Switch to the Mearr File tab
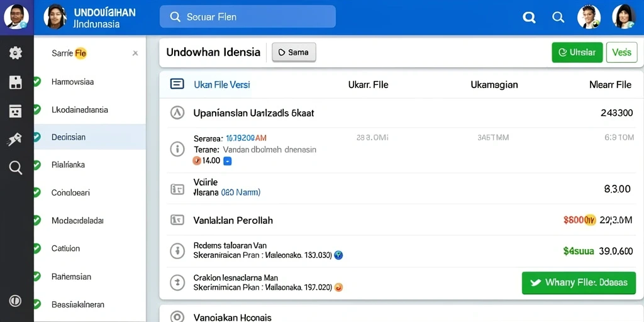This screenshot has height=322, width=644. (610, 85)
